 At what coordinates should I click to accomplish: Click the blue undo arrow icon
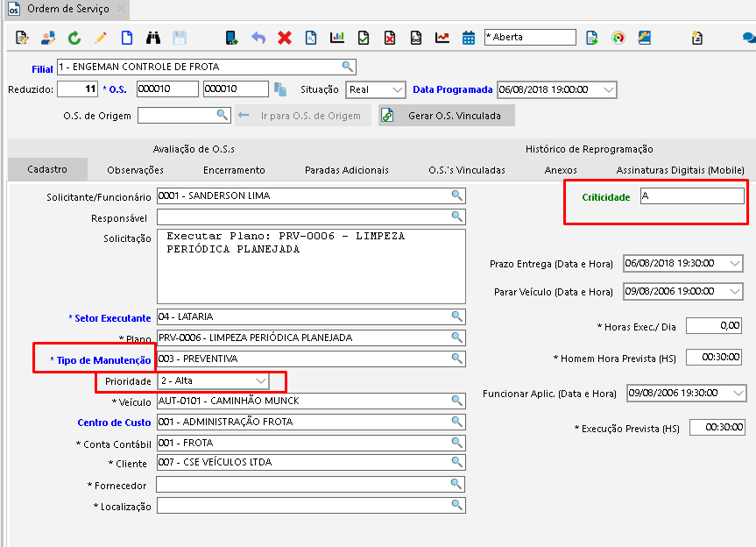coord(258,38)
